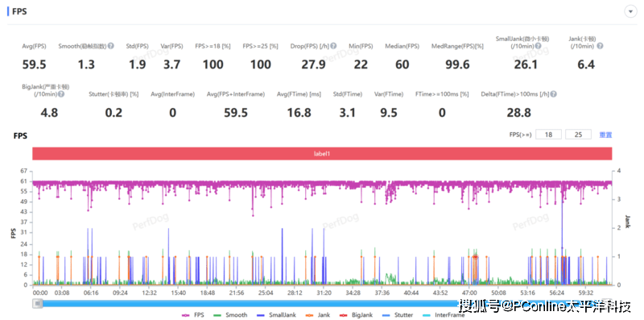
Task: Open help icon beside BigJank (/10min)
Action: [x=61, y=94]
